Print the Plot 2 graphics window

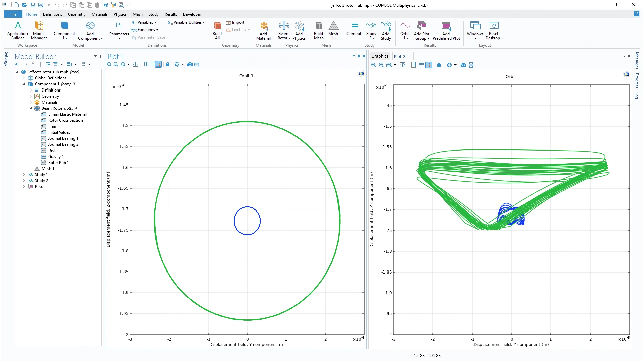tap(471, 65)
